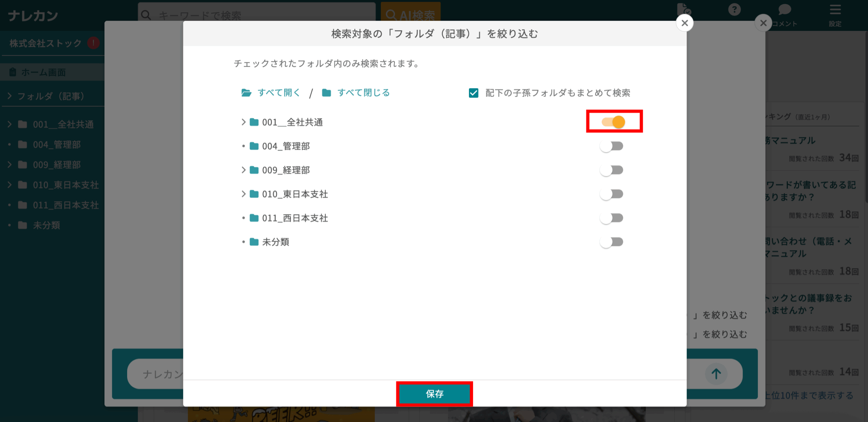
Task: Click the 001__全社共通 folder icon in sidebar
Action: coord(23,124)
